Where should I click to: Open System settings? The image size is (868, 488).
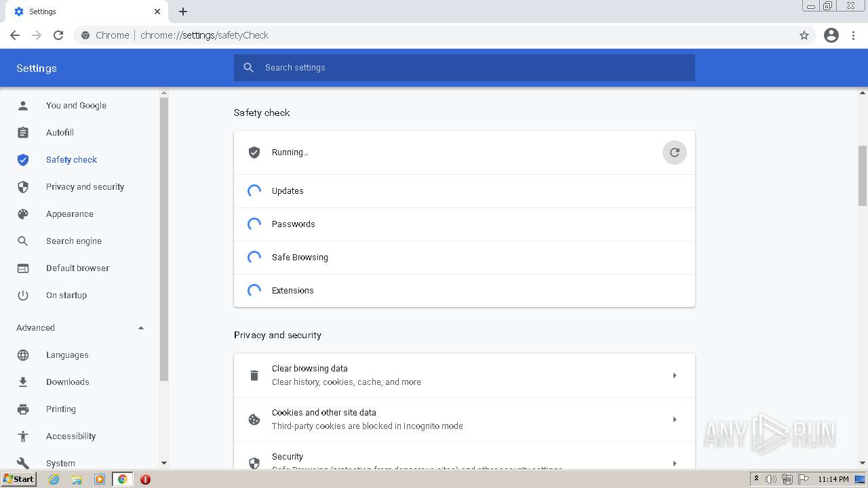(60, 464)
